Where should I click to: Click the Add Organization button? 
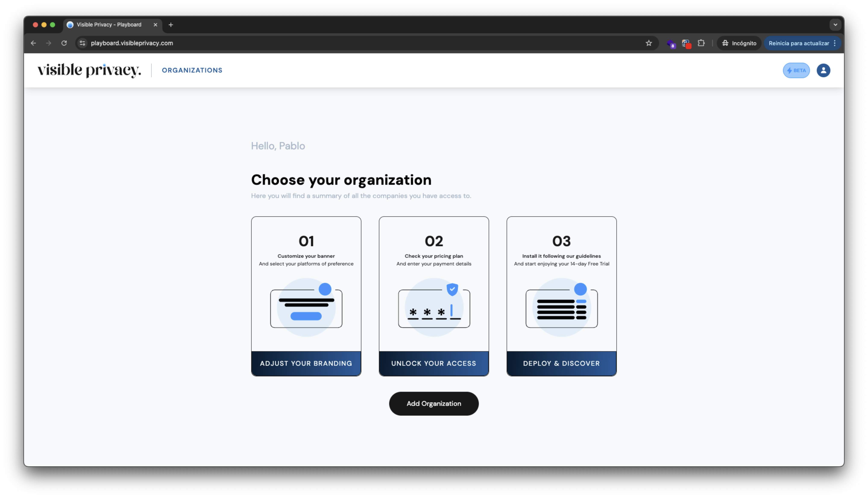[x=434, y=404]
